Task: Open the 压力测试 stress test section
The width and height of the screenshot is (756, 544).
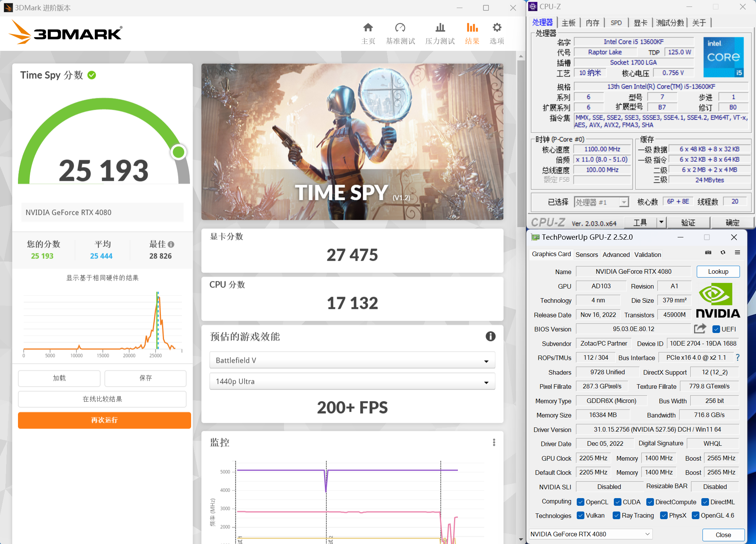Action: click(440, 32)
